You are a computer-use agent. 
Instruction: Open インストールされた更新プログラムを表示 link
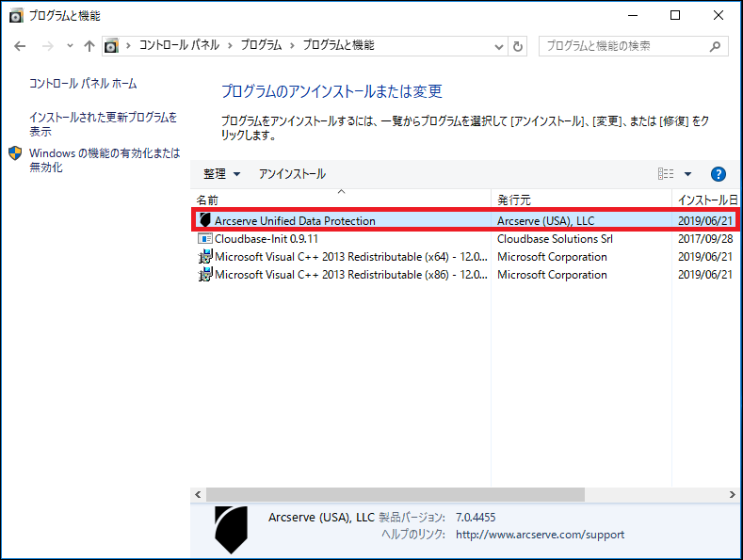coord(103,124)
